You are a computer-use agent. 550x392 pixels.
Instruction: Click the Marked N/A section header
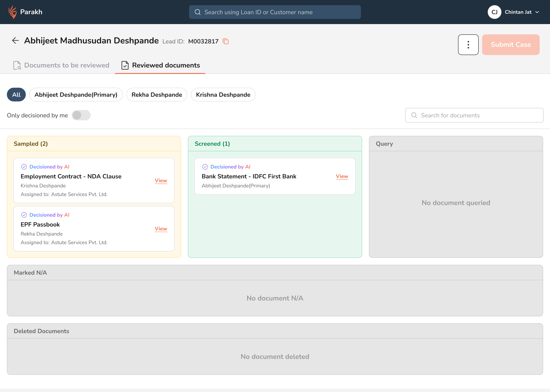coord(275,273)
